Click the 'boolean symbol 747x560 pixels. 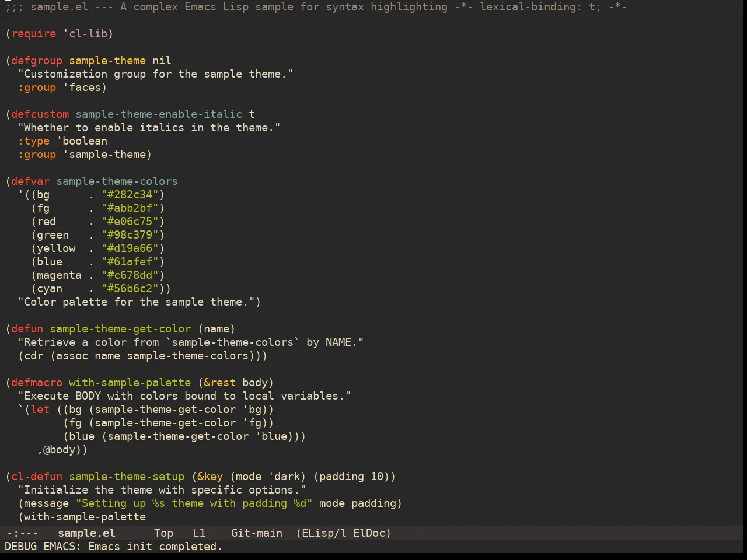82,141
